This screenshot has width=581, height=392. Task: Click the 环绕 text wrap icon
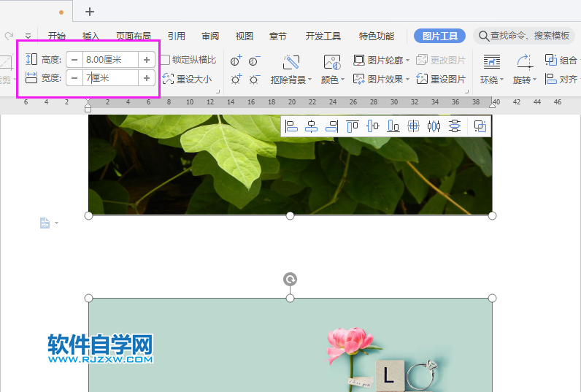pos(492,62)
